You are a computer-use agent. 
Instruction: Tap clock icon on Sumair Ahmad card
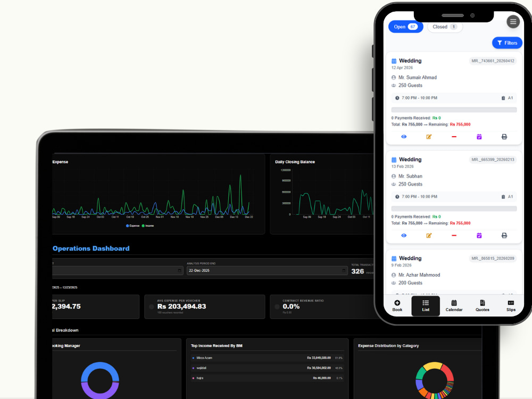click(x=397, y=98)
